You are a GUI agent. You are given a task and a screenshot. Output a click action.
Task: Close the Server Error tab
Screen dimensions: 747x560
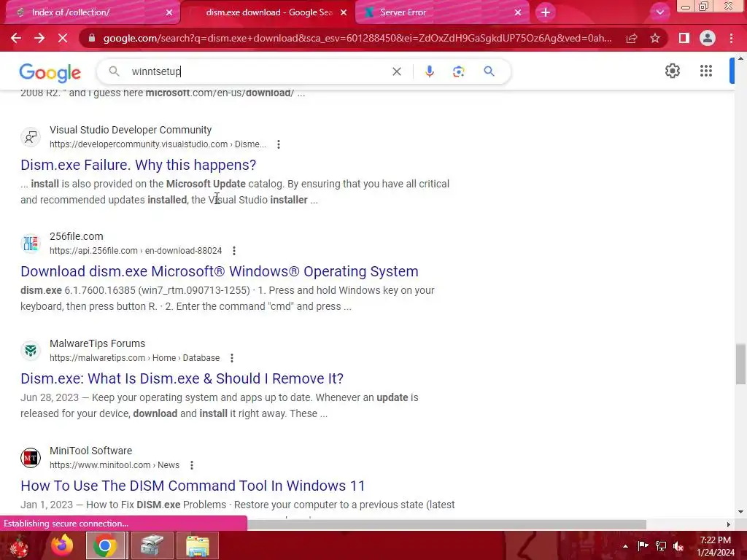point(518,12)
